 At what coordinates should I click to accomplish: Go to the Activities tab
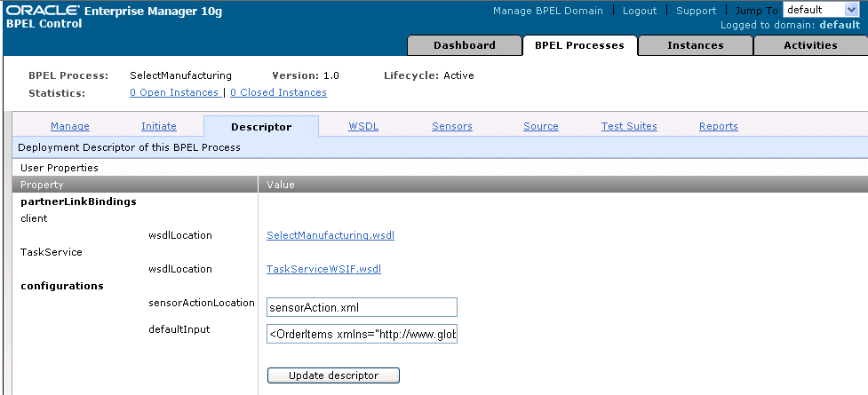(x=810, y=45)
